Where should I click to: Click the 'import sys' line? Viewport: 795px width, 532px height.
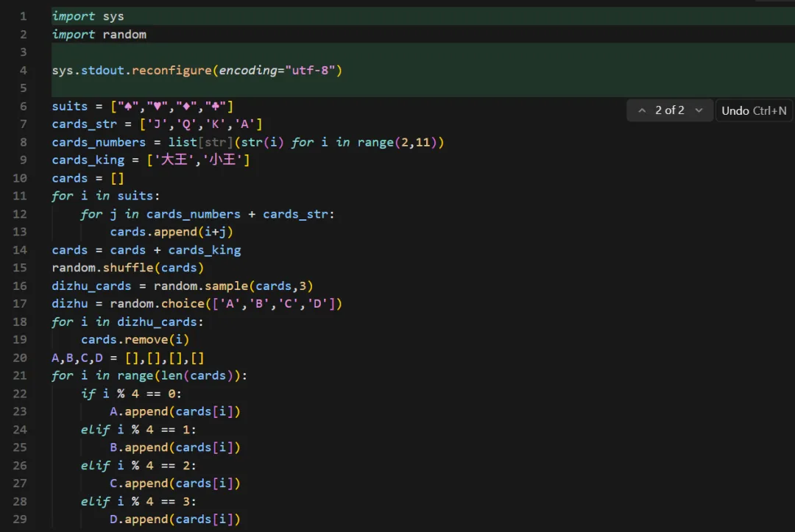pos(88,16)
